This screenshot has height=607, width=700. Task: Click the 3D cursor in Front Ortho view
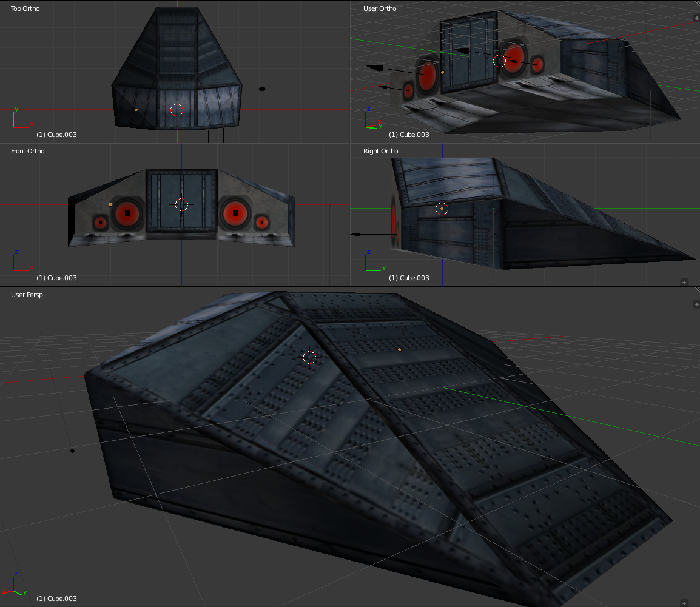tap(182, 204)
